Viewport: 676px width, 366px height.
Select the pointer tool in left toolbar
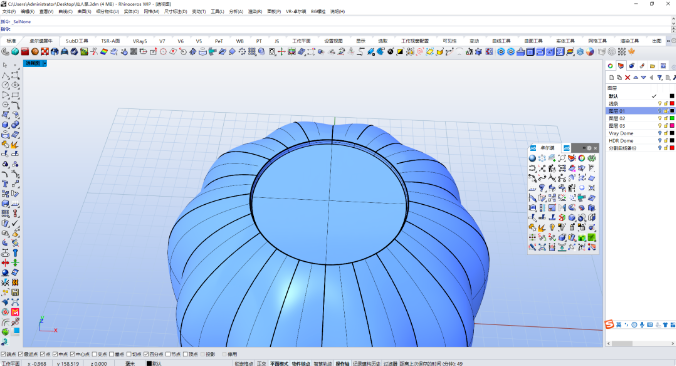[x=5, y=65]
